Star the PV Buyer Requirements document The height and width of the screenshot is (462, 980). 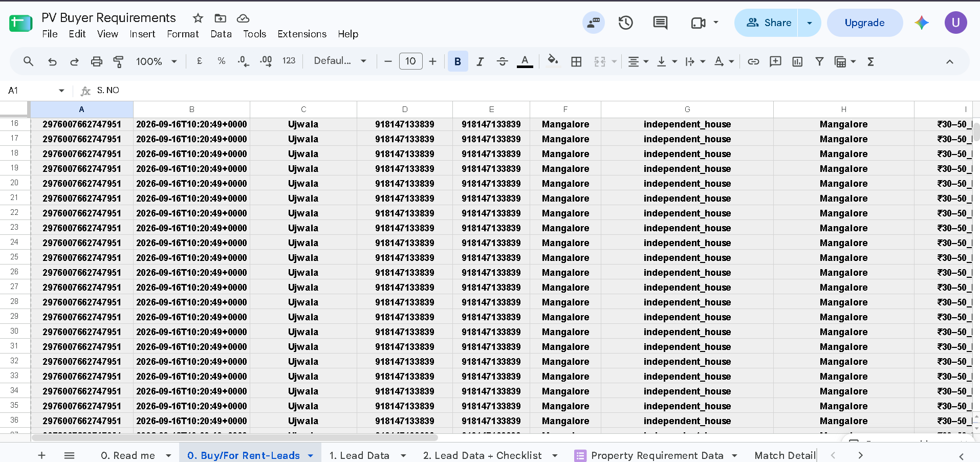coord(198,18)
